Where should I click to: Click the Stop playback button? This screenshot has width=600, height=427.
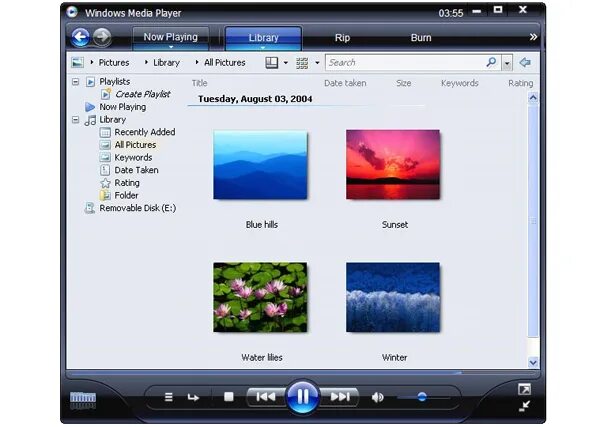click(228, 397)
